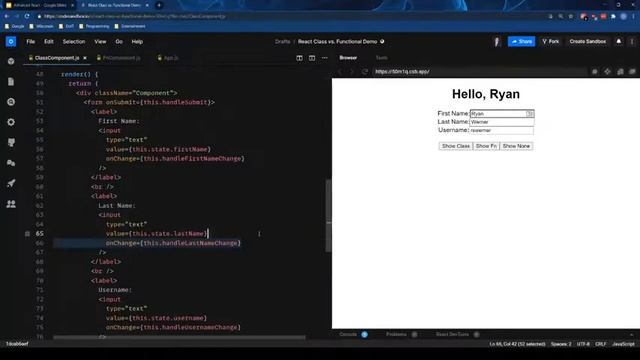This screenshot has height=360, width=640.
Task: Open the Programming bookmark folder
Action: click(94, 26)
